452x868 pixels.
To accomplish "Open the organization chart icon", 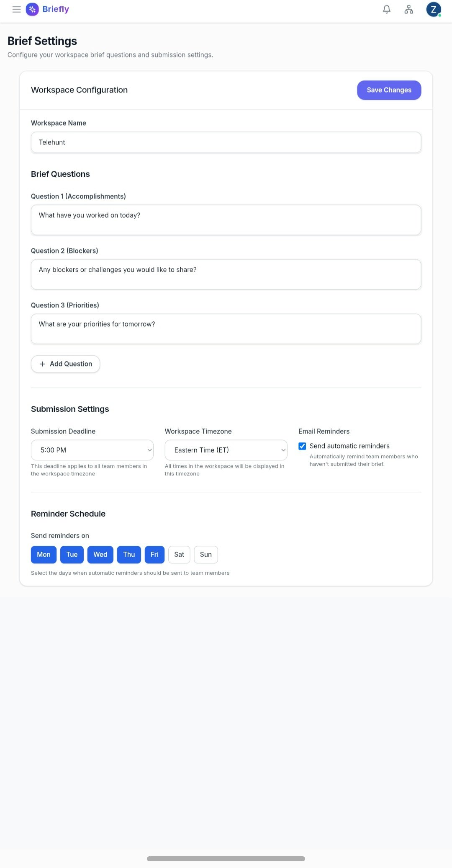I will pos(409,9).
